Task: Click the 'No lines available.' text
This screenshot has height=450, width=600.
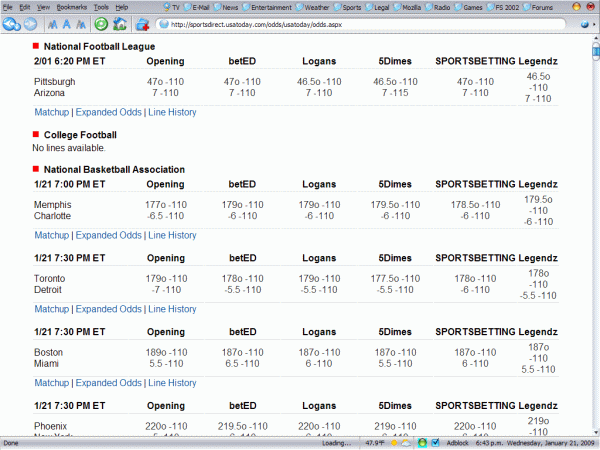Action: pyautogui.click(x=69, y=148)
